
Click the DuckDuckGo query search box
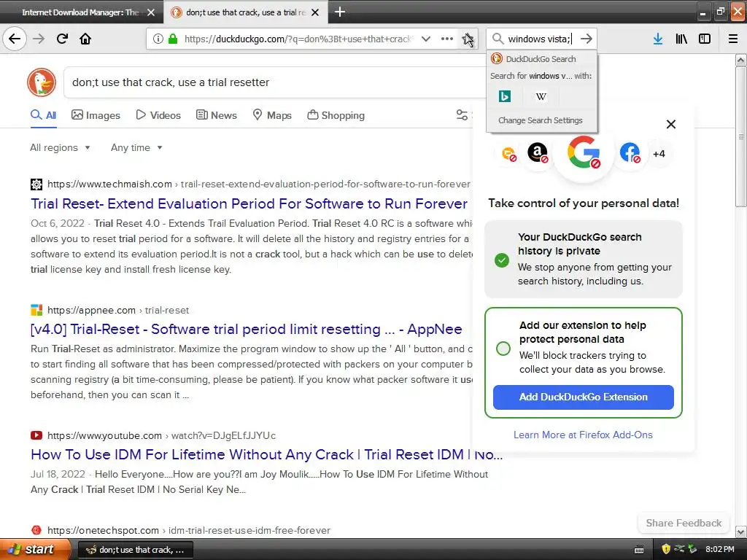[x=274, y=82]
